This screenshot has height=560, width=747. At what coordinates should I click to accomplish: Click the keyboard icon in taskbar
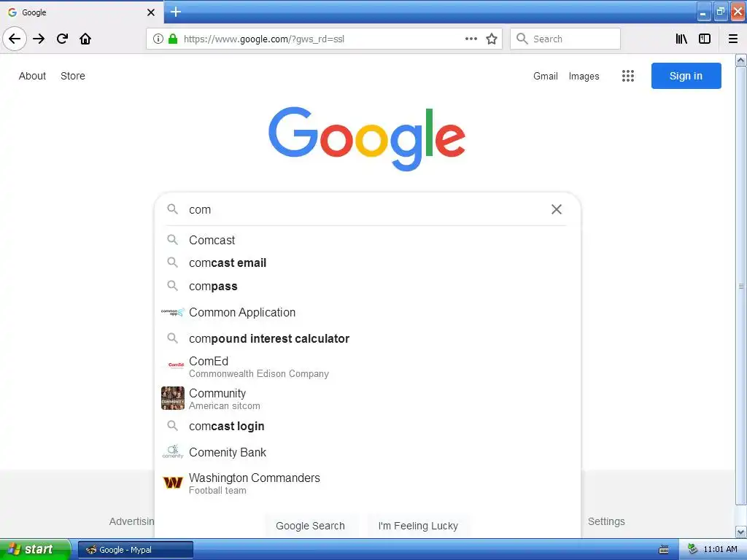pyautogui.click(x=664, y=550)
